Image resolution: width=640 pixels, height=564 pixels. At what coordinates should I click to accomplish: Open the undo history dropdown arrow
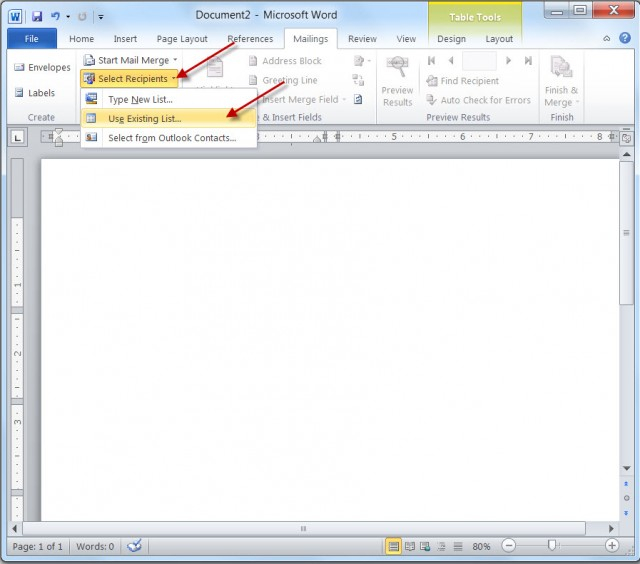pos(68,17)
